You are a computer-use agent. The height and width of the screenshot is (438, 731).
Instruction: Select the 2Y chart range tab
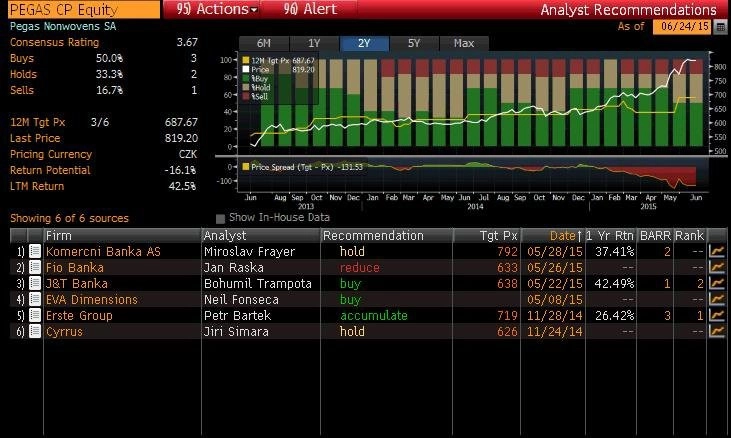[364, 43]
